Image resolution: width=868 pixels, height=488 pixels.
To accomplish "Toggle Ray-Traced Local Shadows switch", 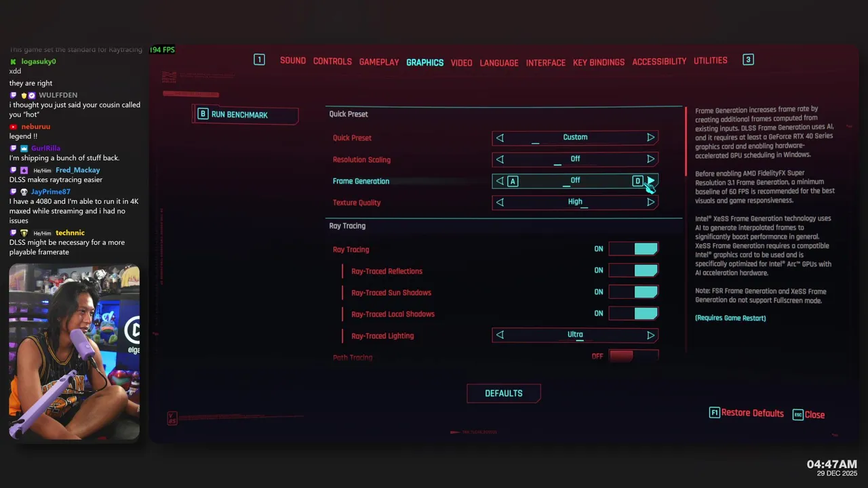I will (x=633, y=314).
